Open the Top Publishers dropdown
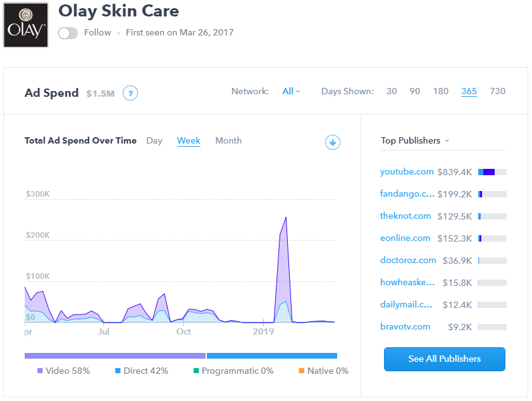The height and width of the screenshot is (401, 532). point(415,141)
